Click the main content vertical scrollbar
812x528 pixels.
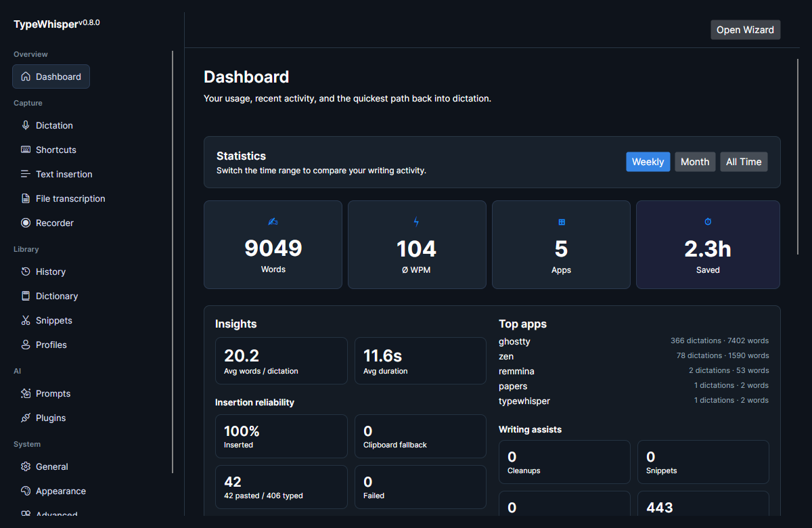pyautogui.click(x=798, y=156)
